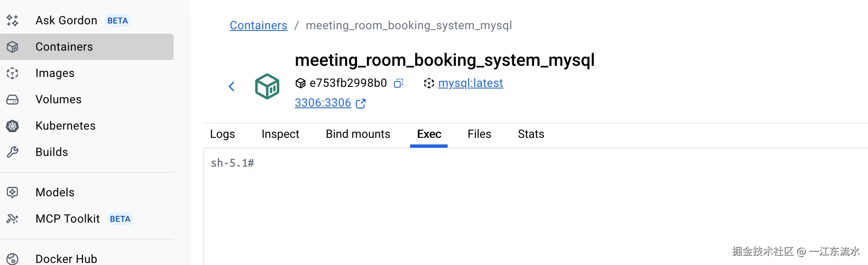The image size is (868, 265).
Task: Select the Bind mounts tab
Action: [358, 134]
